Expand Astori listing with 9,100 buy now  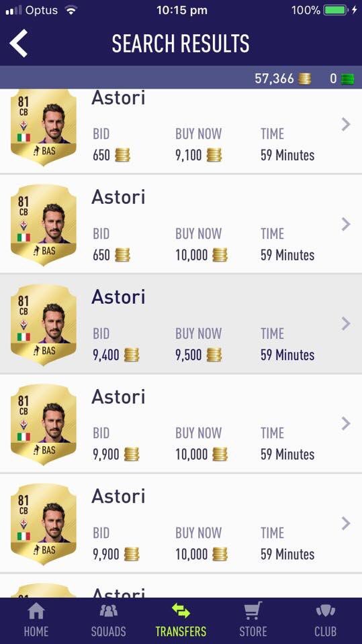click(345, 124)
